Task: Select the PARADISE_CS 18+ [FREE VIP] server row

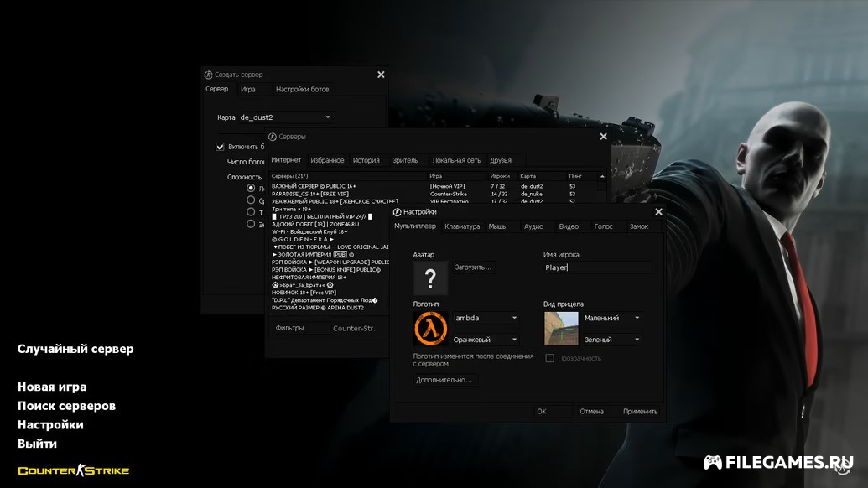Action: point(434,195)
